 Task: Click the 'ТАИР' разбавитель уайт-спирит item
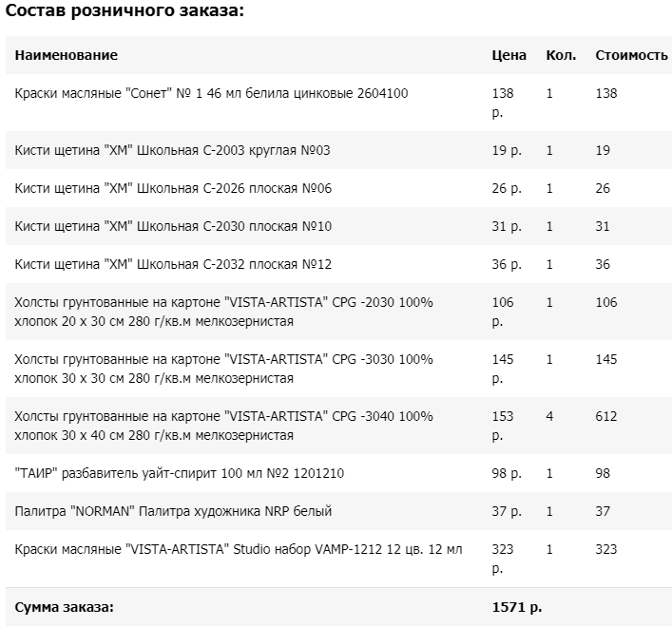tap(179, 473)
